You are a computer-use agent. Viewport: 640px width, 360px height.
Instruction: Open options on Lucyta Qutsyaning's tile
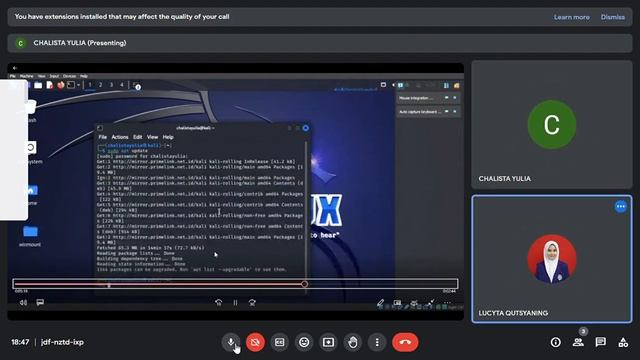[x=621, y=207]
